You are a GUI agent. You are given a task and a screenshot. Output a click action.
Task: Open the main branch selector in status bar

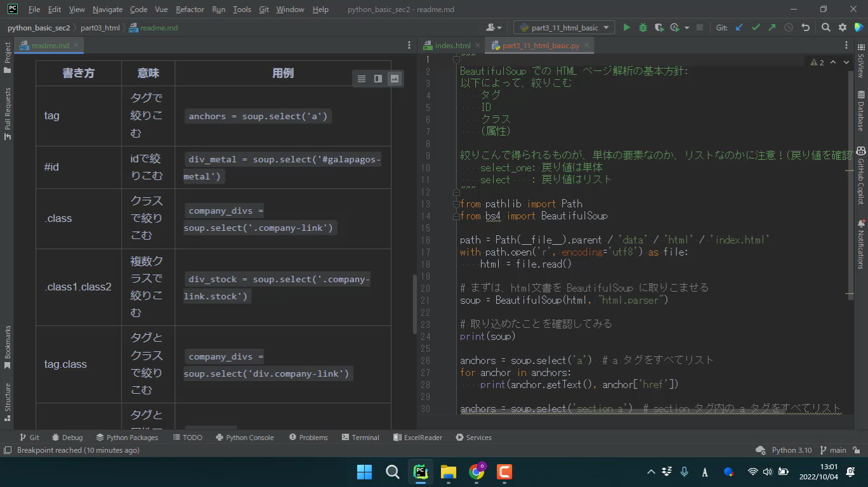[833, 450]
